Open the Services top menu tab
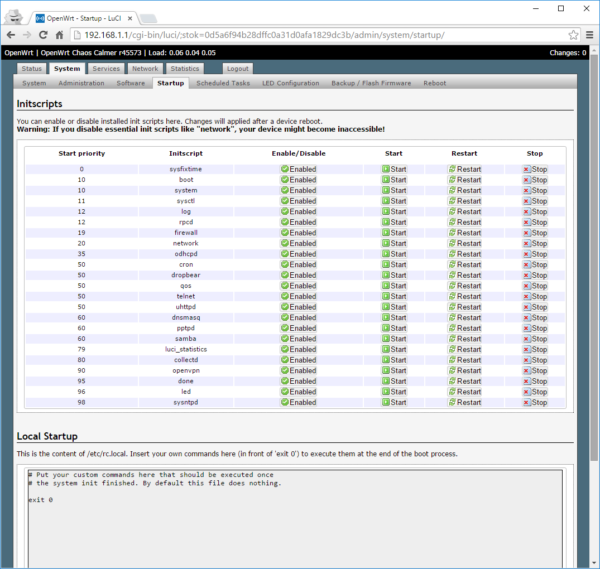Image resolution: width=600 pixels, height=569 pixels. point(105,69)
